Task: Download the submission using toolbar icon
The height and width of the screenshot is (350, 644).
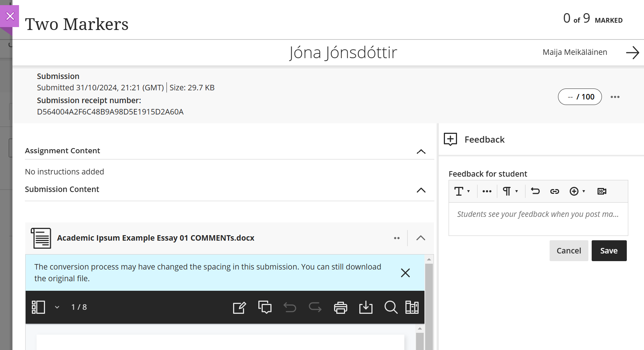Action: pyautogui.click(x=366, y=308)
